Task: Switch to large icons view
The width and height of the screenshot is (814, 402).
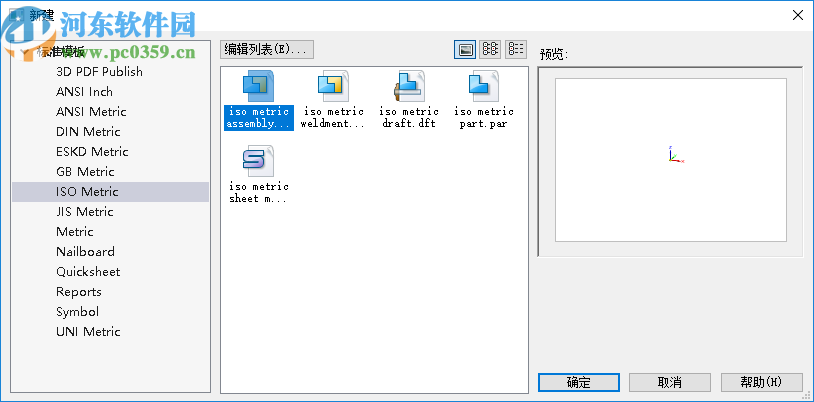Action: 465,49
